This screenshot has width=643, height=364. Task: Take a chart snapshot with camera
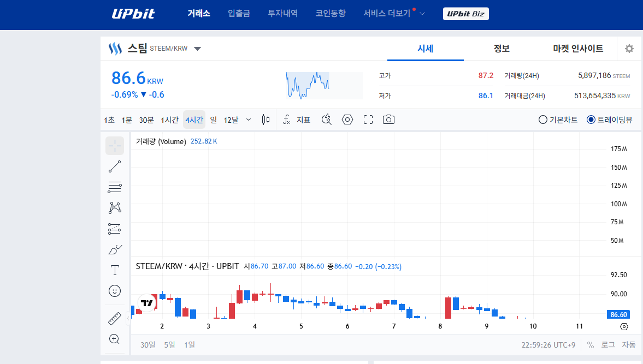click(388, 120)
